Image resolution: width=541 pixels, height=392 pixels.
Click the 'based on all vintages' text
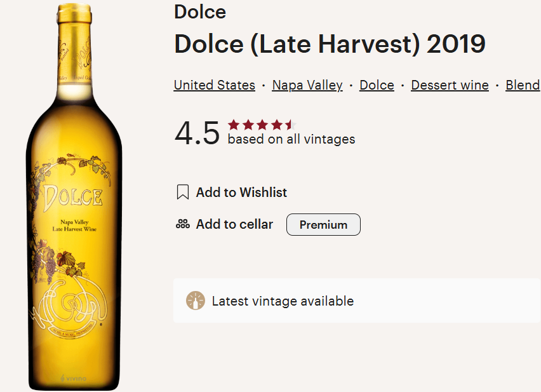(291, 139)
